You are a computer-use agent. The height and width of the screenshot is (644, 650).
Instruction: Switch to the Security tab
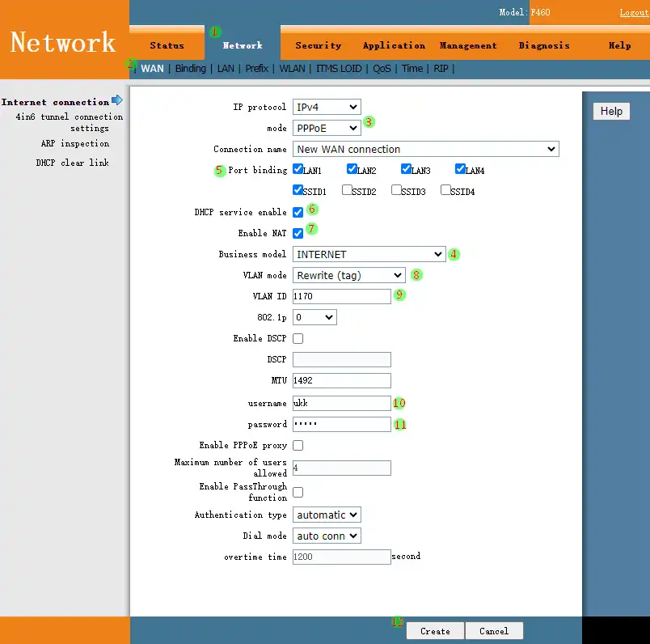point(318,45)
